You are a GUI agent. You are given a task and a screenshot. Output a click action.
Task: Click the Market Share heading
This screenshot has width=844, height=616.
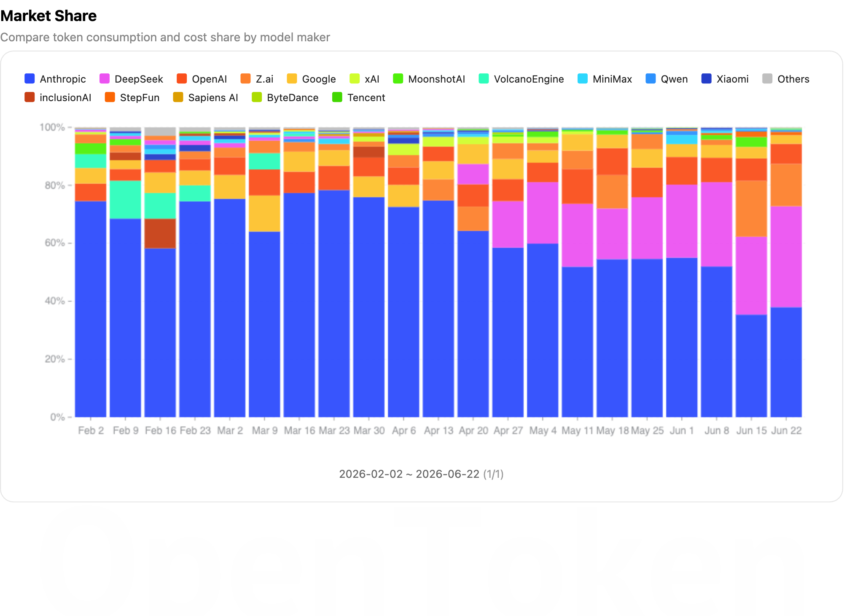[x=48, y=16]
